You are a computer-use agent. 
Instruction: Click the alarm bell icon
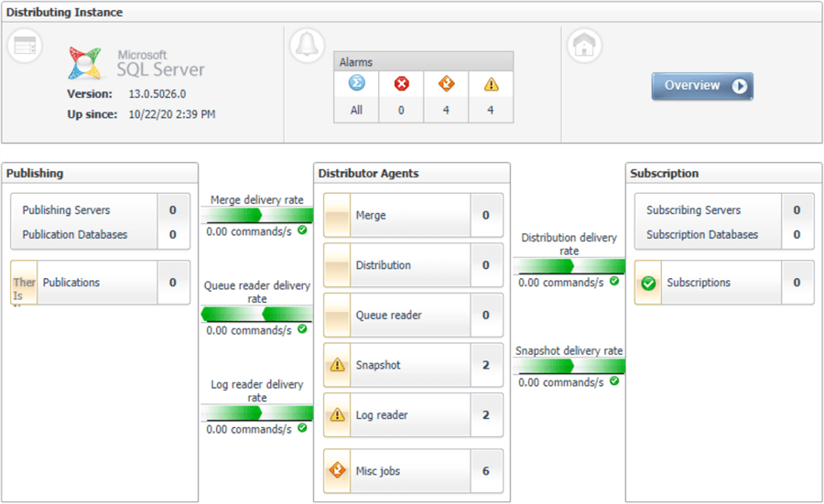click(307, 45)
